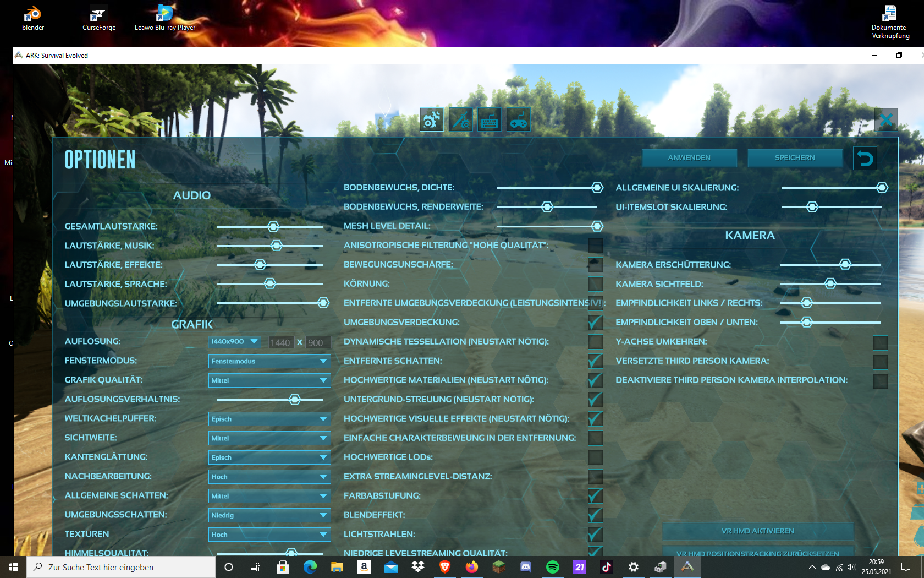Toggle Dynamische Tessellation checkbox
The image size is (924, 578).
[596, 342]
